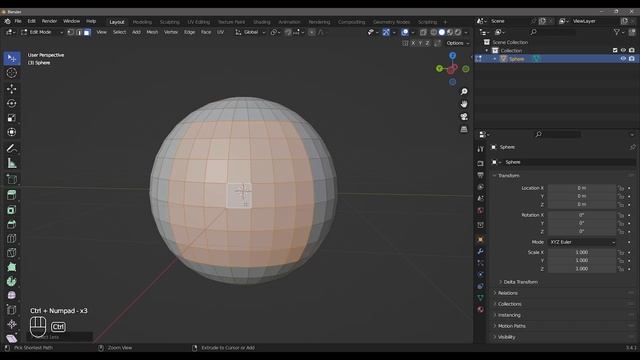Screen dimensions: 640x360
Task: Select the Shrink/Fatten tool
Action: (x=11, y=324)
